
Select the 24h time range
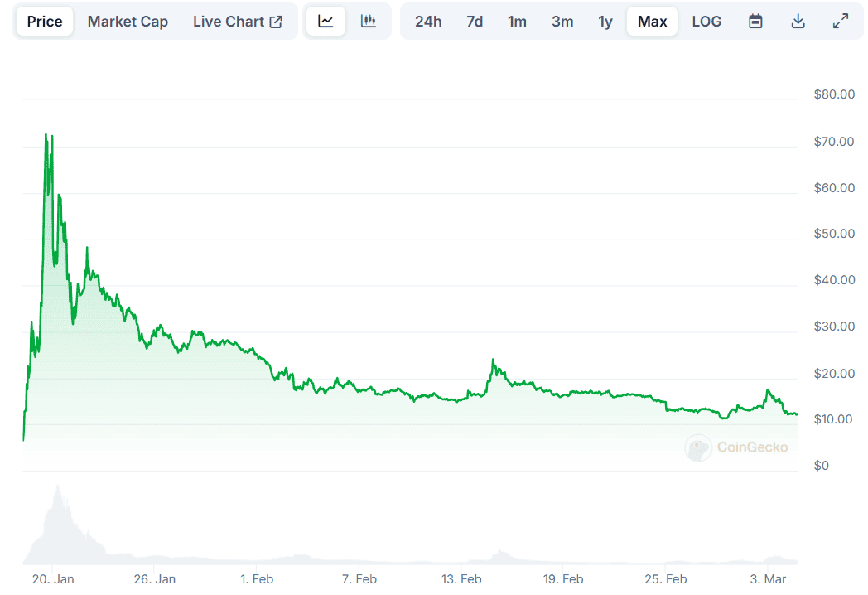click(x=428, y=22)
